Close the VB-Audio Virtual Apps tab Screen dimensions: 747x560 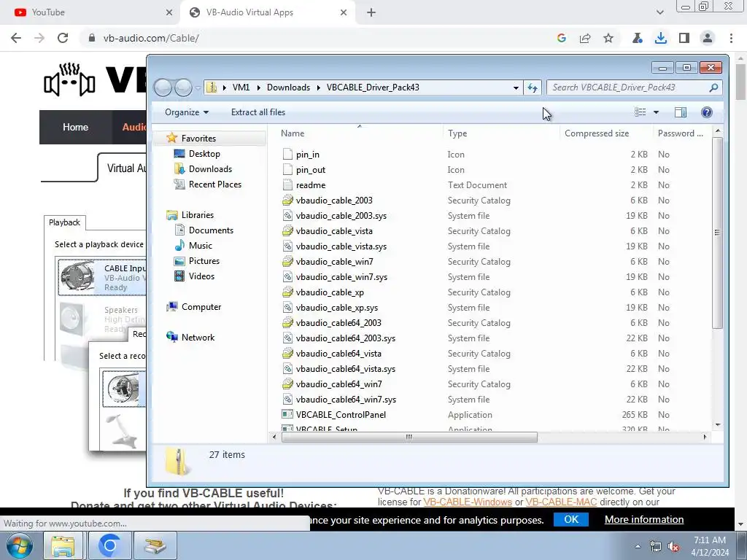(x=344, y=12)
